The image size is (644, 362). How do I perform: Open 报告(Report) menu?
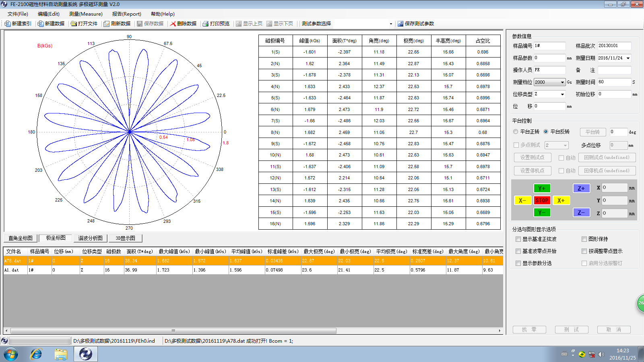(x=127, y=14)
